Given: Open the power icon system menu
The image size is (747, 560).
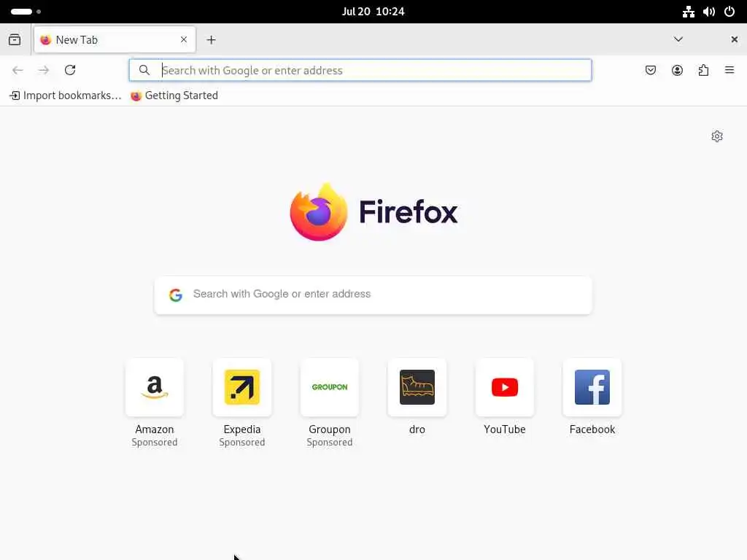Looking at the screenshot, I should tap(729, 12).
